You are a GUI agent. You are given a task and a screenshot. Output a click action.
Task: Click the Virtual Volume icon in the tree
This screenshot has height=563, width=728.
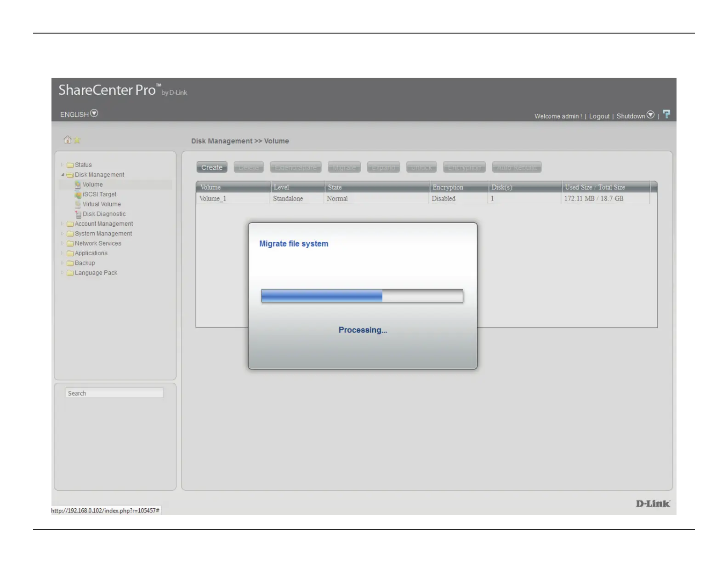coord(78,204)
